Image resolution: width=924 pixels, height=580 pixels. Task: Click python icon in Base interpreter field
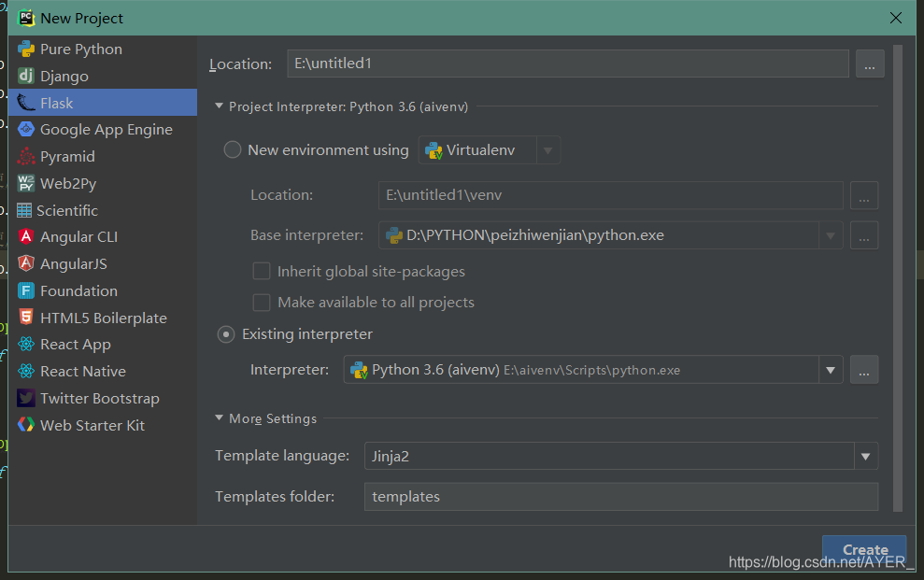(393, 235)
